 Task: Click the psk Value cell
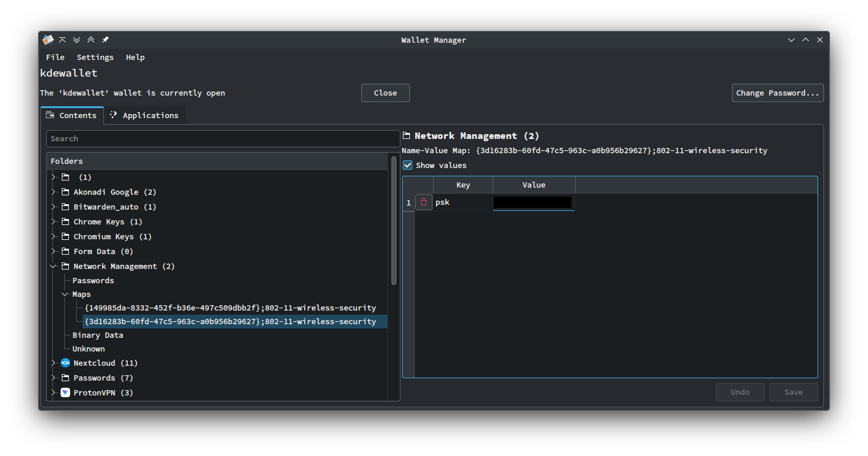(534, 202)
